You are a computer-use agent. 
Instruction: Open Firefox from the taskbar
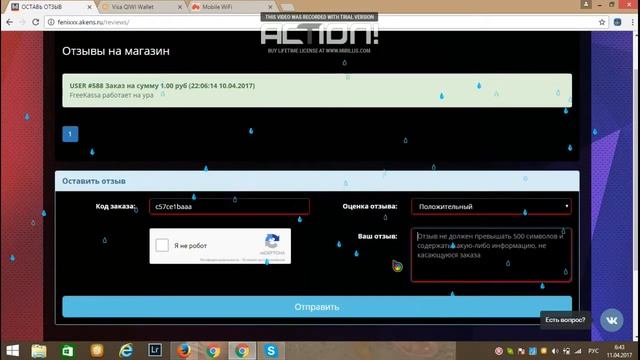[x=184, y=351]
